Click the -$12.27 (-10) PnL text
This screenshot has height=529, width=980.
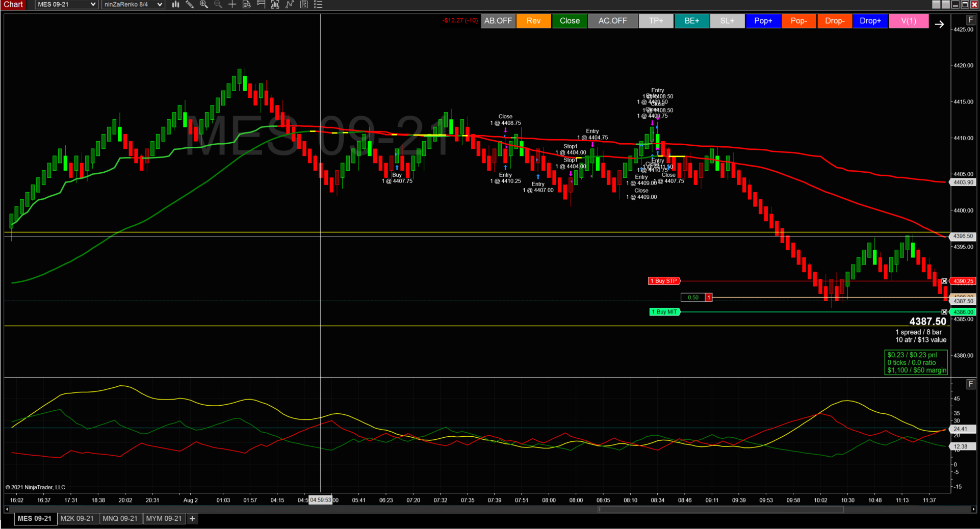460,21
